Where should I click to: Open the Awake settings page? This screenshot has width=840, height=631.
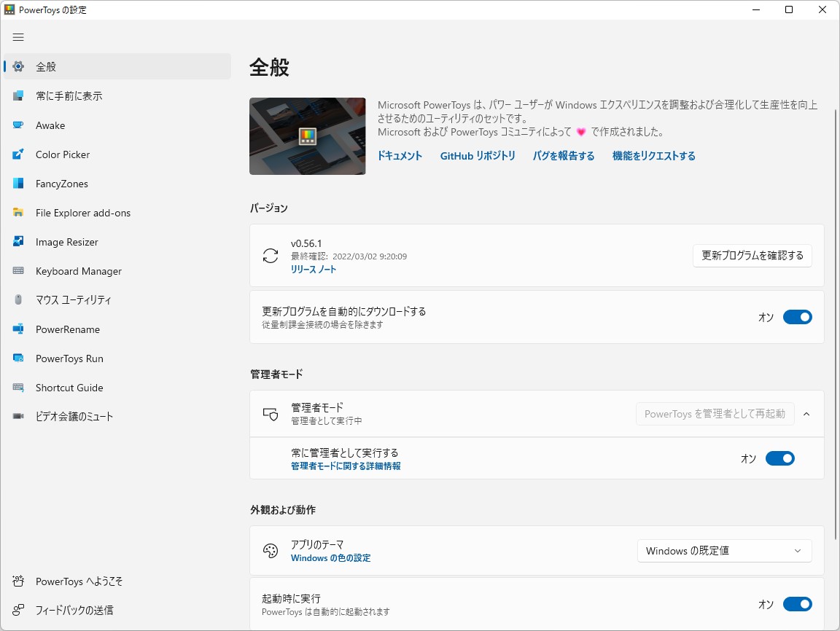tap(117, 125)
